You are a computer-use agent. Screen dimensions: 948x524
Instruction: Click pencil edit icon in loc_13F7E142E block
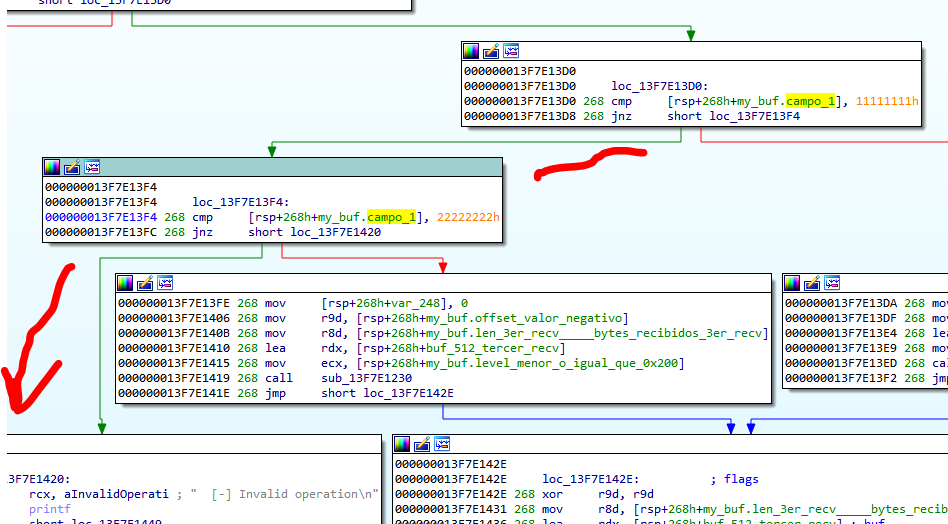tap(422, 444)
